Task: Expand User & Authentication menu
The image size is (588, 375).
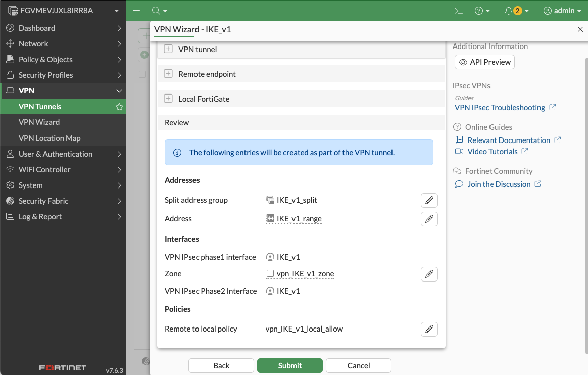Action: [63, 154]
